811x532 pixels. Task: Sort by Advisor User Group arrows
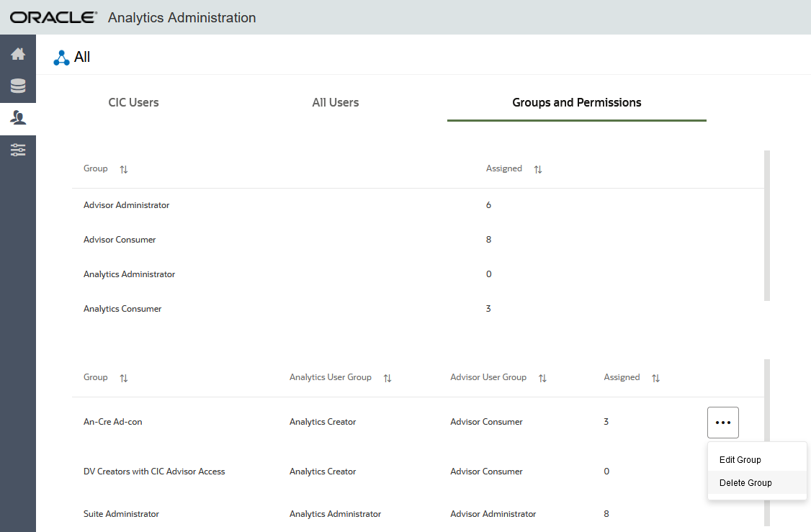click(542, 378)
